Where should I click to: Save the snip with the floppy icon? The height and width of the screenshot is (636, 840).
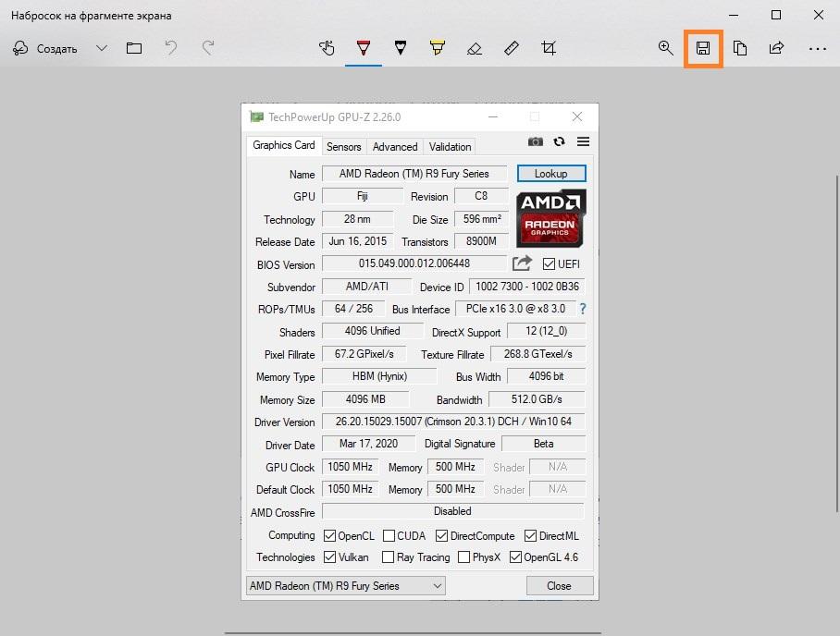pyautogui.click(x=703, y=49)
